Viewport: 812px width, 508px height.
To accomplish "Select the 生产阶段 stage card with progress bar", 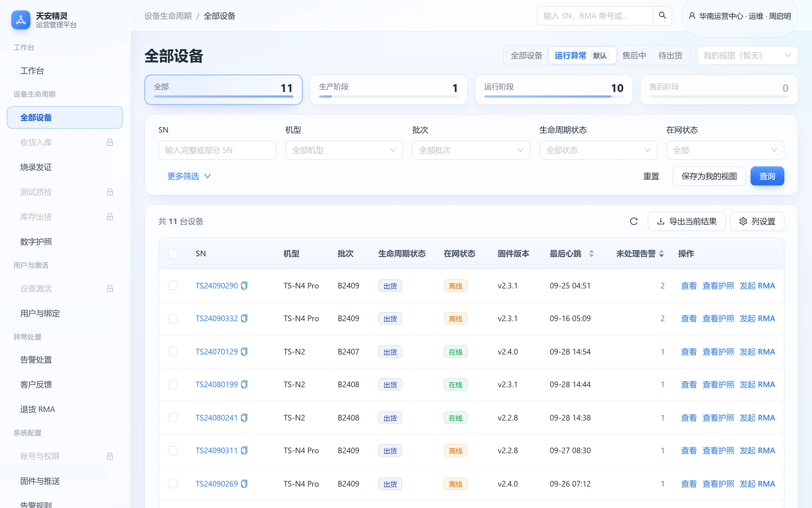I will 389,89.
